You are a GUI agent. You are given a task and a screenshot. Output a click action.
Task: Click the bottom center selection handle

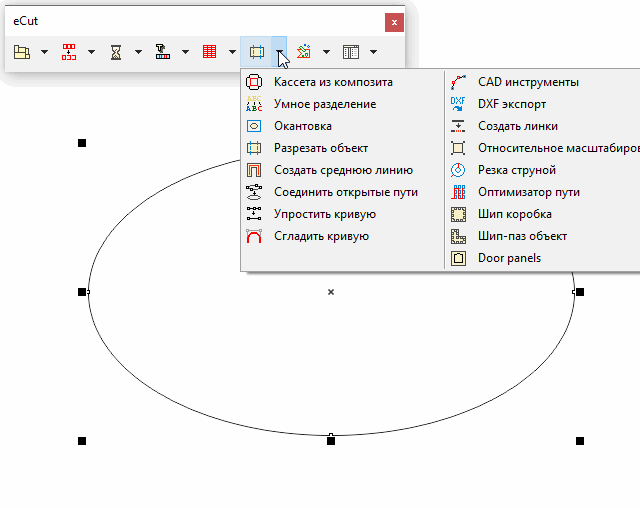[x=331, y=441]
